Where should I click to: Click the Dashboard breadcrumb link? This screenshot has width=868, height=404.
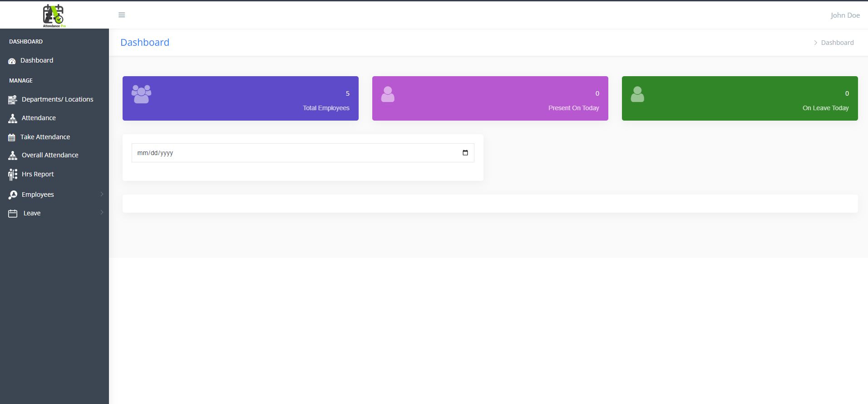click(837, 43)
